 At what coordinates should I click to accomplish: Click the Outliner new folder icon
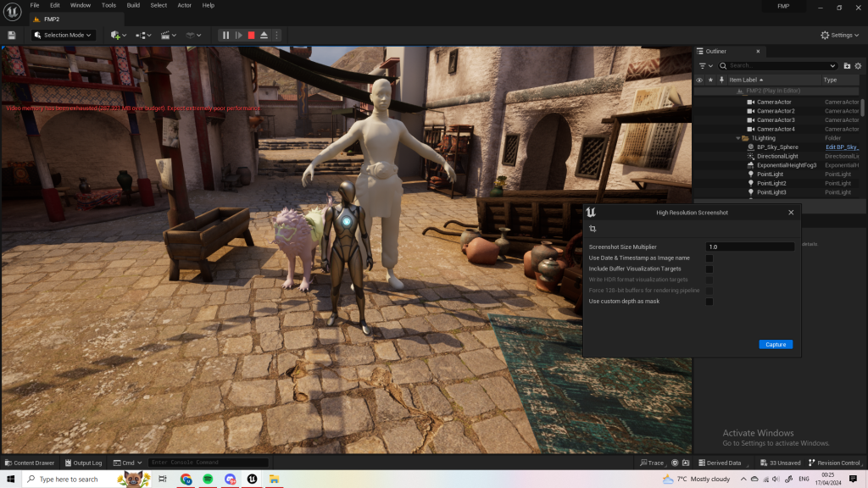click(x=847, y=66)
